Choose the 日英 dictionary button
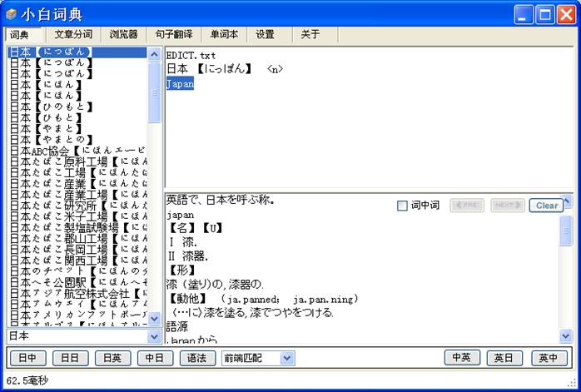The width and height of the screenshot is (581, 392). [112, 358]
